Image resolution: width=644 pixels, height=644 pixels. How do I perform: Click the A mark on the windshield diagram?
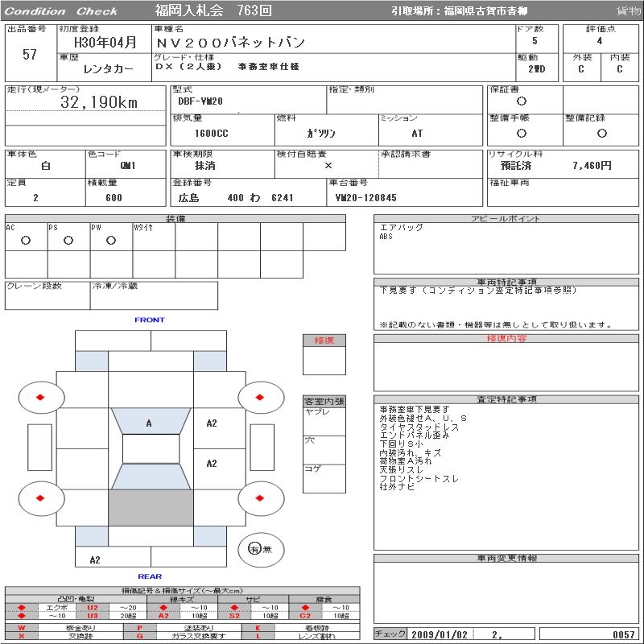point(149,423)
